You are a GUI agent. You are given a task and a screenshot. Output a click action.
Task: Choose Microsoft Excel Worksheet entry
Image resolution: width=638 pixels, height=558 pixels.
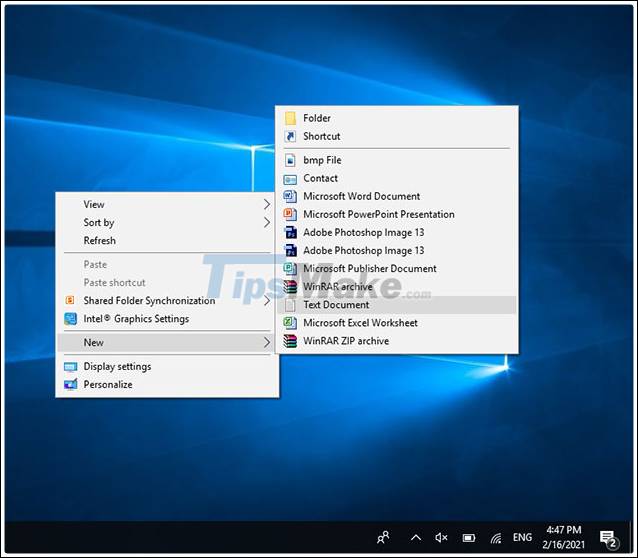click(x=397, y=323)
